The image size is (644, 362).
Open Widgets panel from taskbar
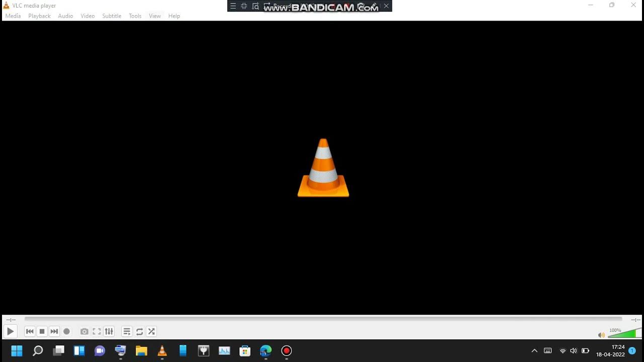(x=79, y=351)
